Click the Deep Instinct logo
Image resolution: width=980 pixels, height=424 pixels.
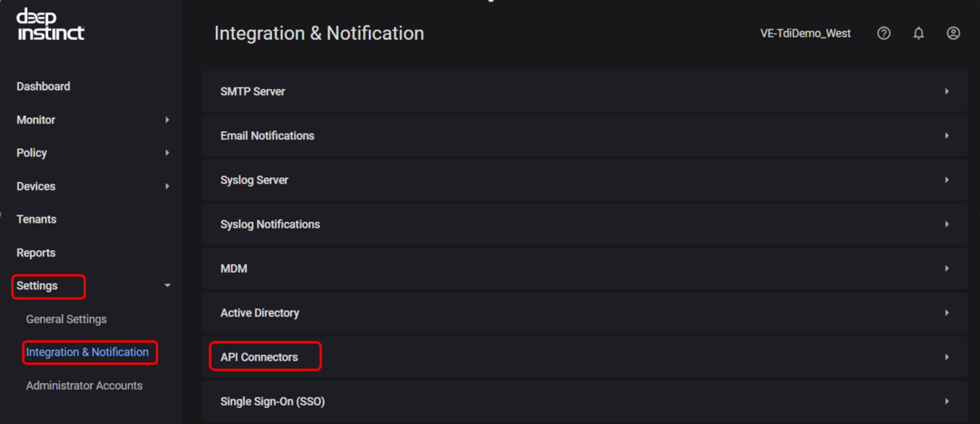click(50, 25)
